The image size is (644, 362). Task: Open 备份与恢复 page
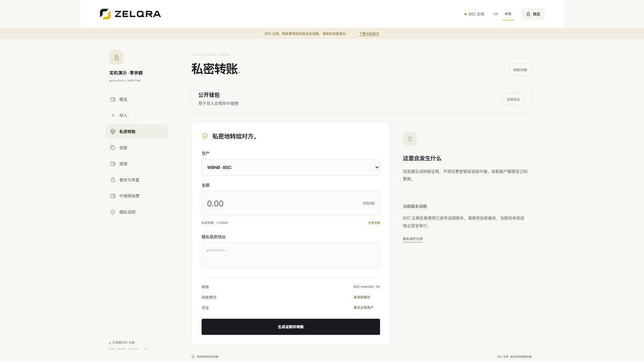pyautogui.click(x=136, y=180)
